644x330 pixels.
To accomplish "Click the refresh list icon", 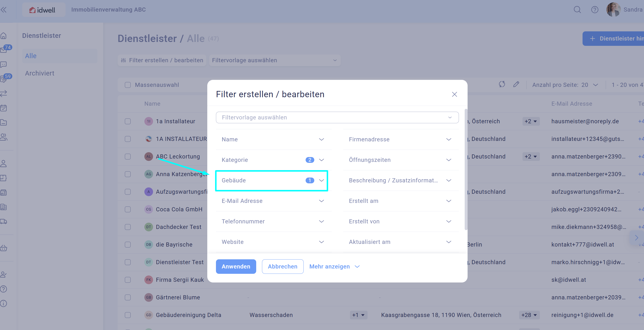I will 502,84.
